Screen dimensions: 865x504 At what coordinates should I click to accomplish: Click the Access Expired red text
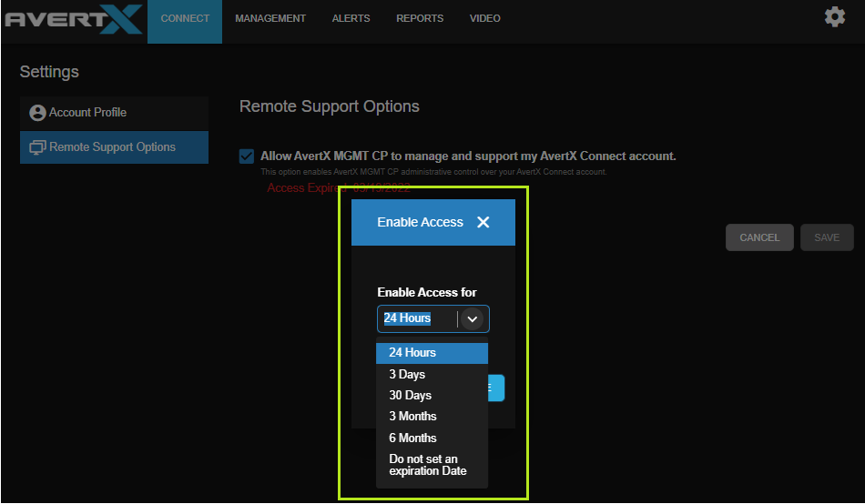[x=339, y=188]
